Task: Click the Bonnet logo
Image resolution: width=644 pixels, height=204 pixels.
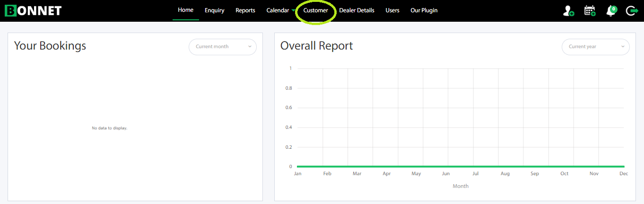Action: [33, 10]
